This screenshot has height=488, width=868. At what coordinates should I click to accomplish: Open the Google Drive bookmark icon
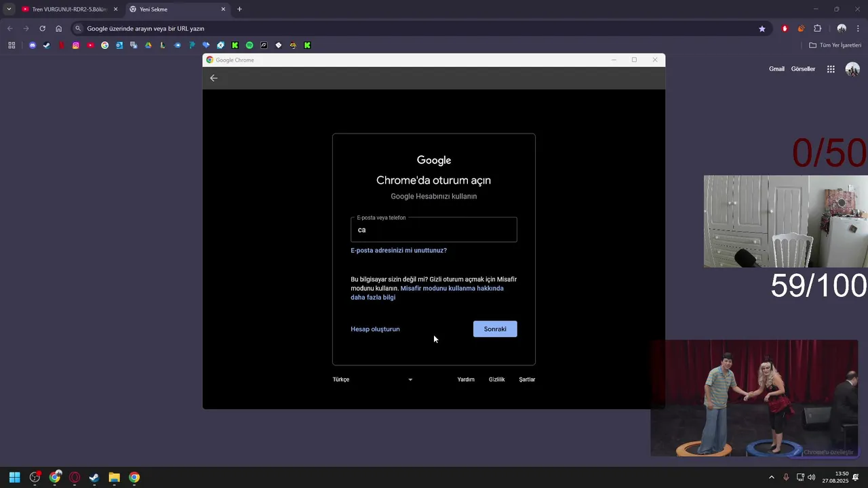(148, 45)
